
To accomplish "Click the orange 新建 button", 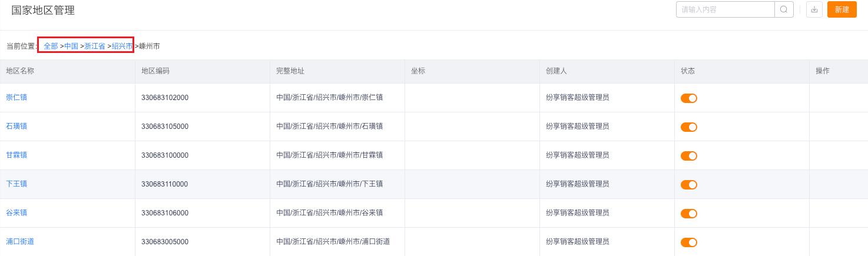I will pos(842,9).
